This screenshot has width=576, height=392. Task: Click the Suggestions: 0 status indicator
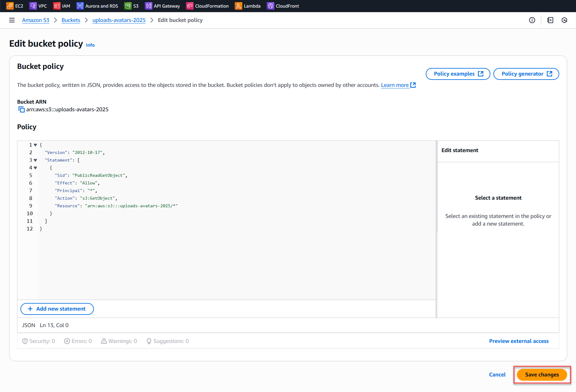[168, 341]
